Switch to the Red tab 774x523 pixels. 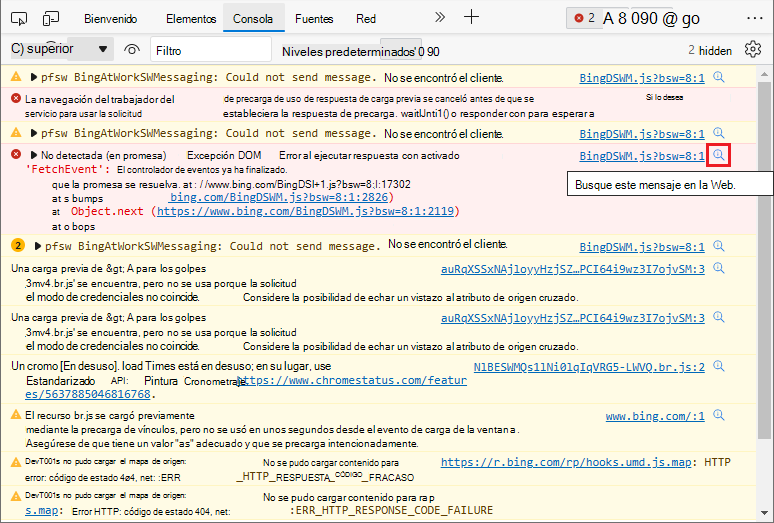366,19
